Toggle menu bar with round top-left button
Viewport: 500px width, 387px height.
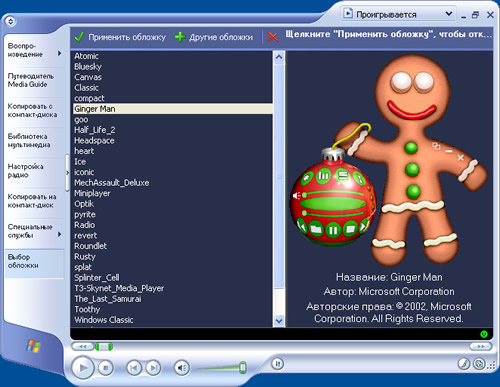click(x=11, y=21)
